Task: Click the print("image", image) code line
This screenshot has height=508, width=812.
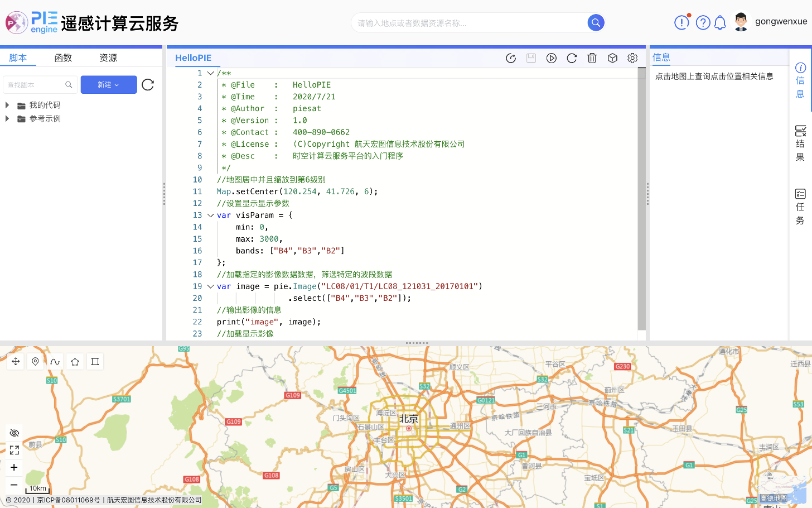Action: click(268, 322)
